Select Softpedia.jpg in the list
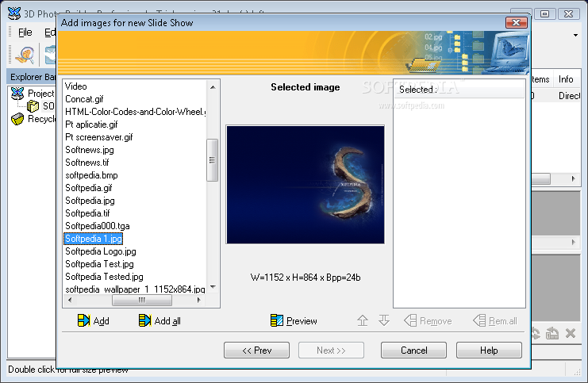The image size is (588, 383). pos(90,201)
